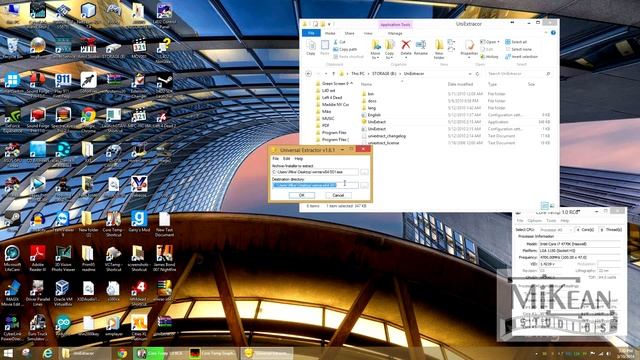Viewport: 640px width, 360px height.
Task: Open the File tab in Explorer
Action: (311, 33)
